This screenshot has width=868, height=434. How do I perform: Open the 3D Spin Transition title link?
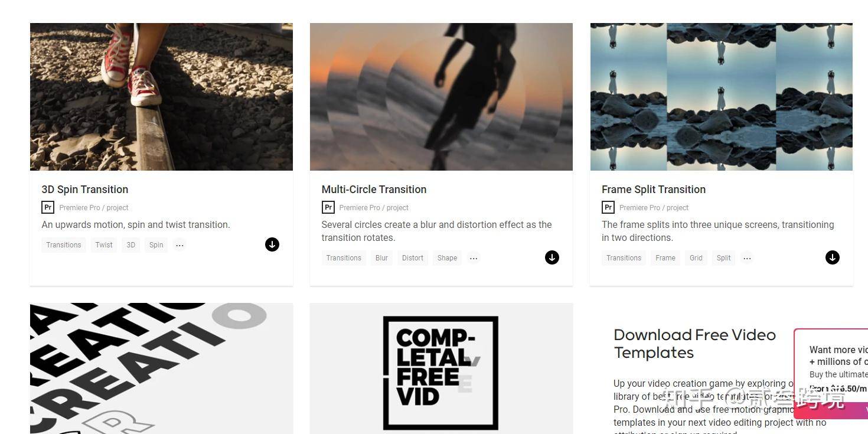85,190
